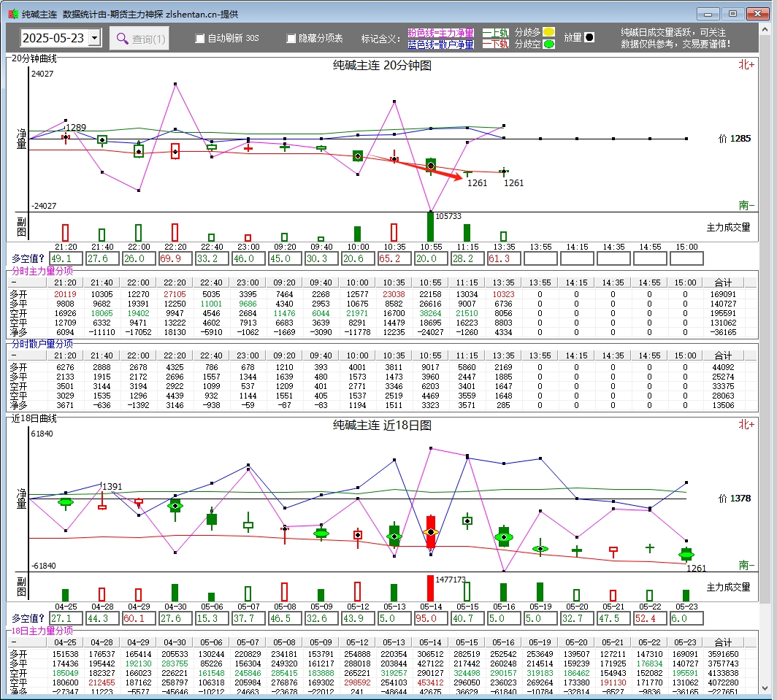Click the green daily volume bar at 05-19
777x700 pixels.
tap(540, 593)
